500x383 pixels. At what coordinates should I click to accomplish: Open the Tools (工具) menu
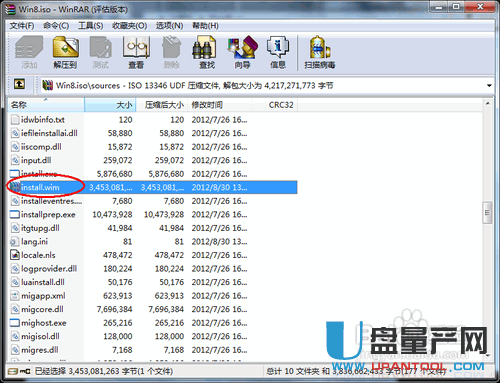coord(90,26)
